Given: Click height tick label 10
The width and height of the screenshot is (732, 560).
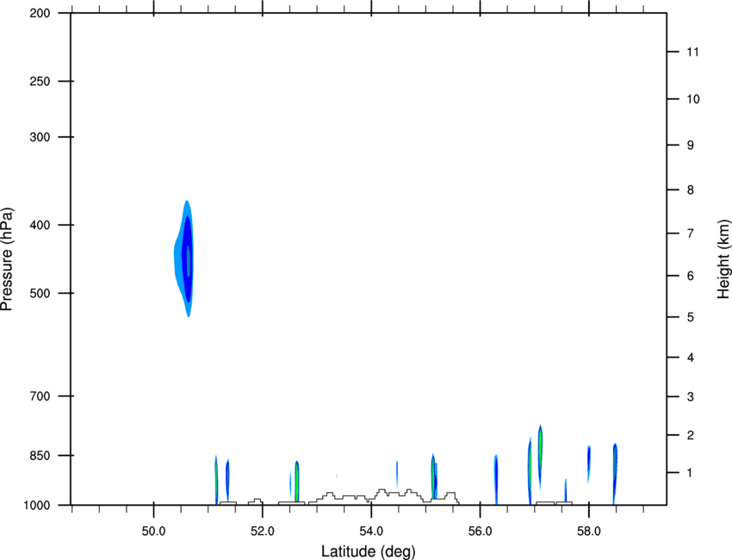Looking at the screenshot, I should [x=693, y=99].
